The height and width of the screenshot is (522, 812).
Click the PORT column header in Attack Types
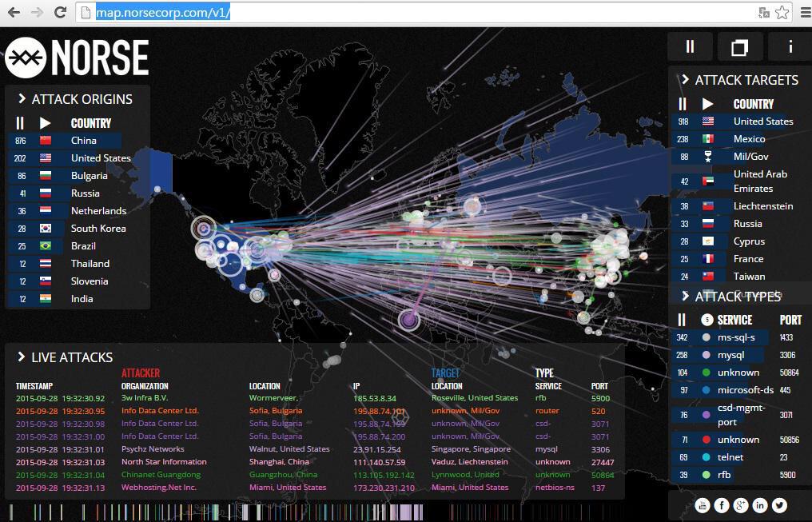click(790, 320)
